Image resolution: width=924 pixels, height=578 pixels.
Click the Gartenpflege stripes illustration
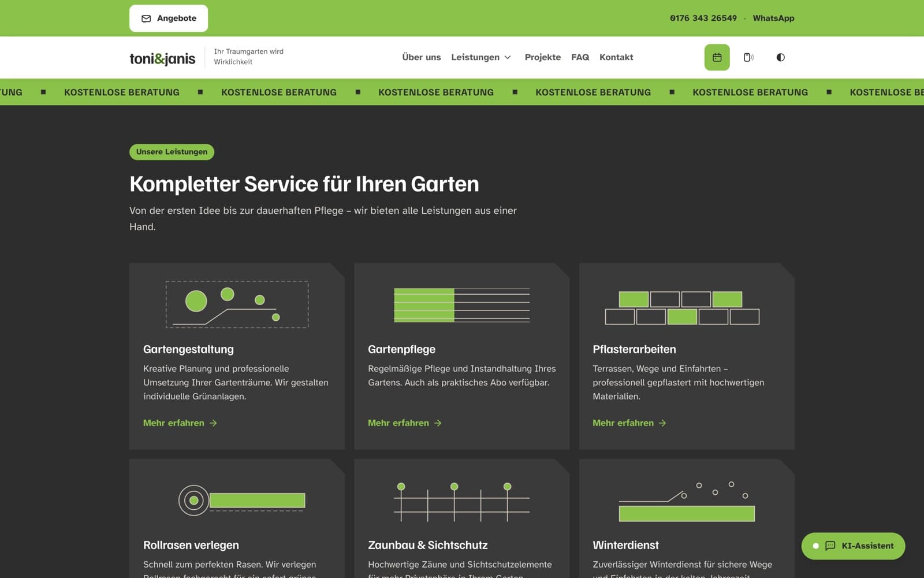[x=462, y=305]
